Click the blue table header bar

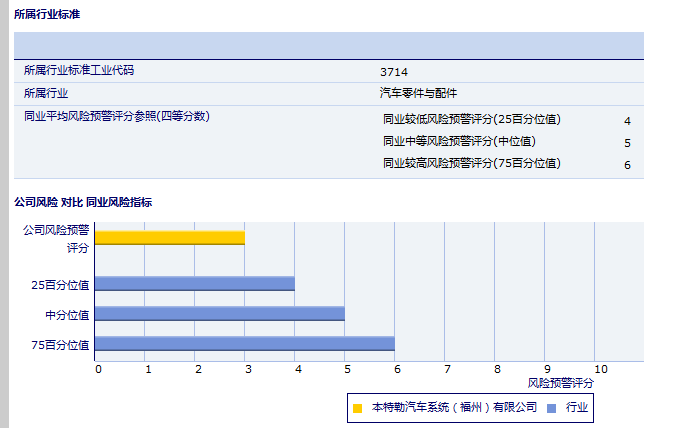pos(328,45)
